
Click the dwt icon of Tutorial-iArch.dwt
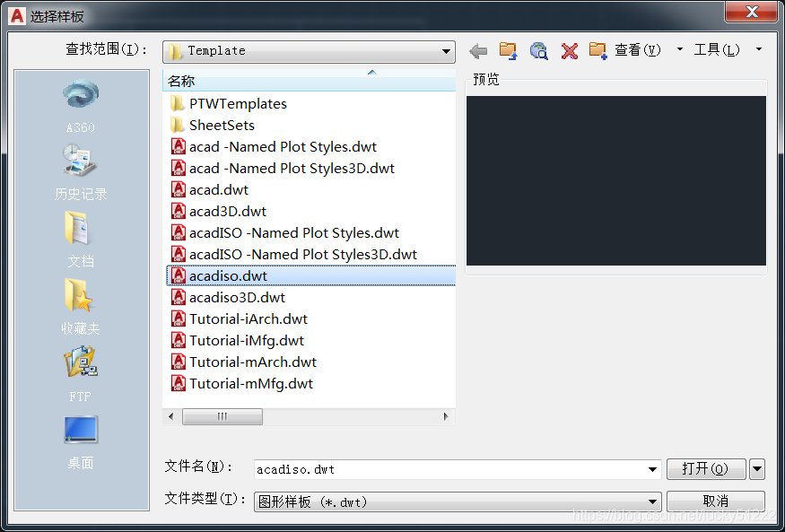[x=179, y=318]
